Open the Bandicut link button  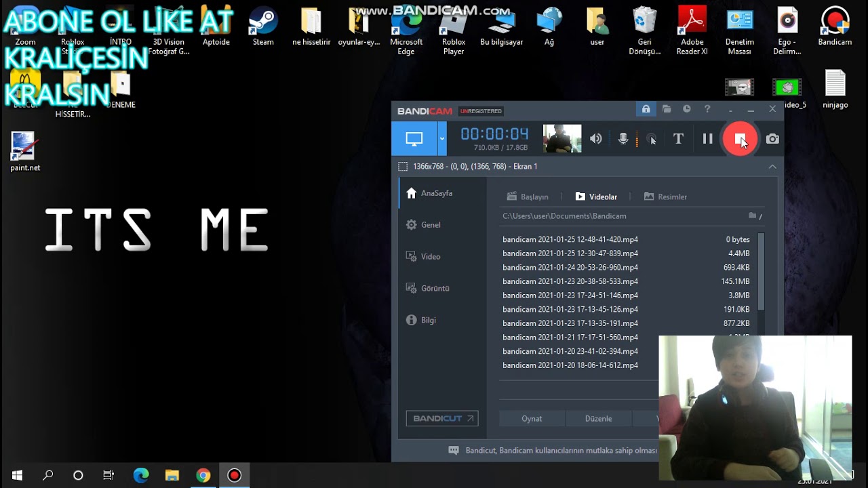point(442,418)
